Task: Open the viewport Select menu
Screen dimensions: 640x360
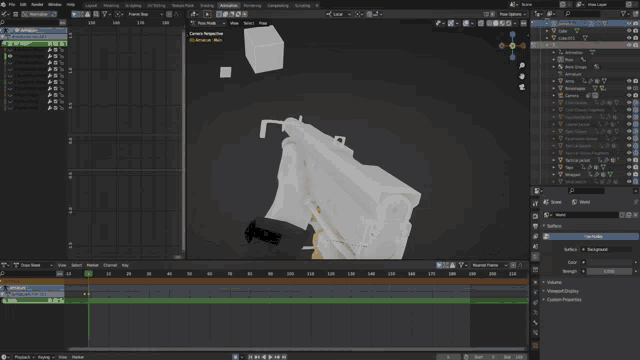Action: 249,23
